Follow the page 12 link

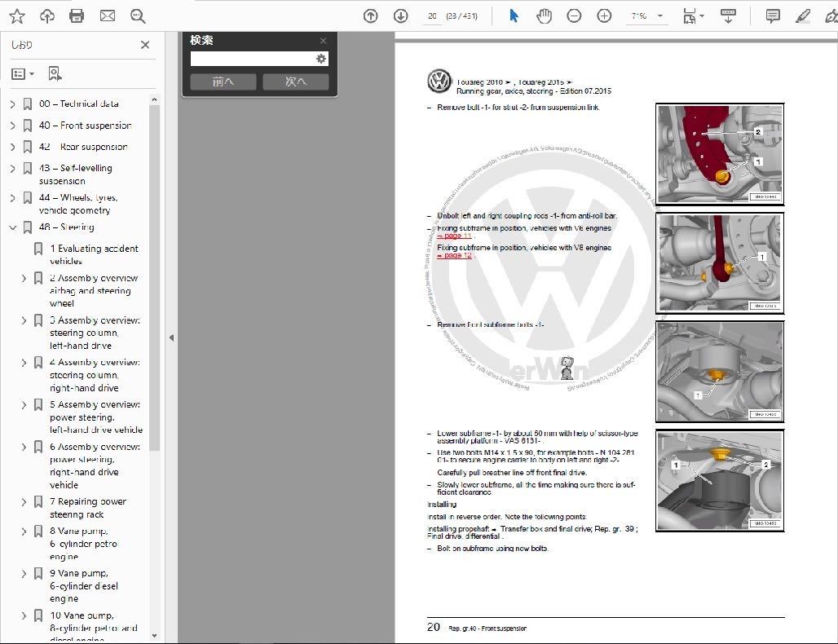coord(454,255)
